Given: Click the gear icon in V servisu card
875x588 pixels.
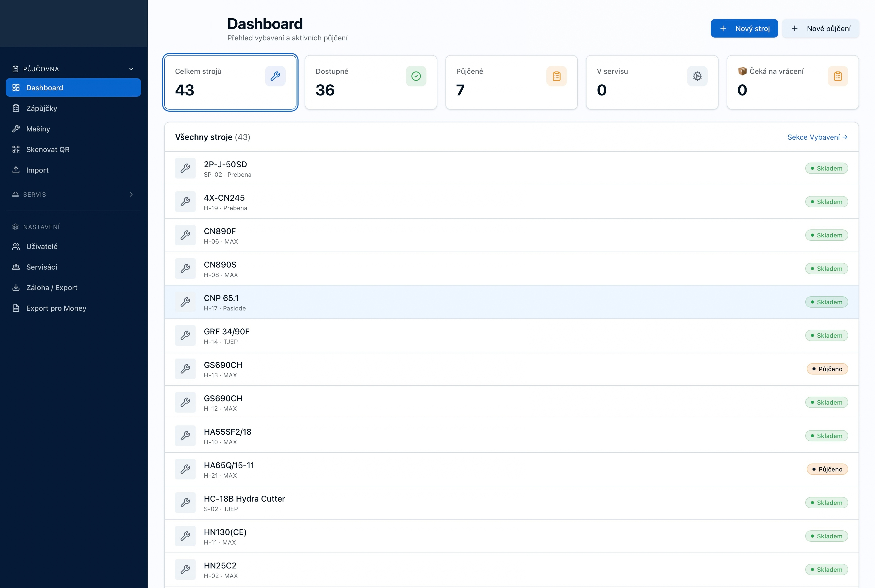Looking at the screenshot, I should coord(697,76).
